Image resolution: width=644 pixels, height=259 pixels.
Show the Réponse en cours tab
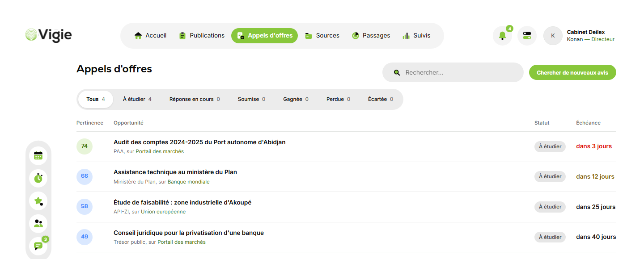[x=195, y=99]
